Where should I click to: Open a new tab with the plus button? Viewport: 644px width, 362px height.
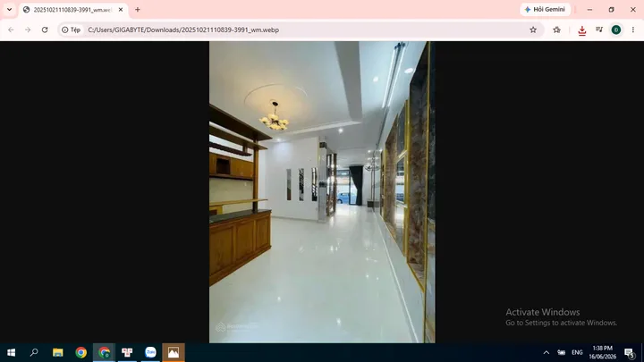[x=138, y=10]
